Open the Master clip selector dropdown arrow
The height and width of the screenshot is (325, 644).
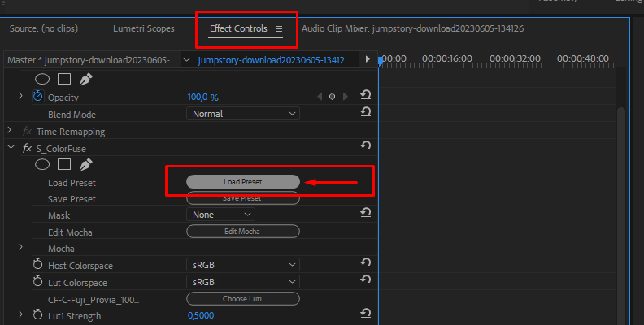(186, 60)
